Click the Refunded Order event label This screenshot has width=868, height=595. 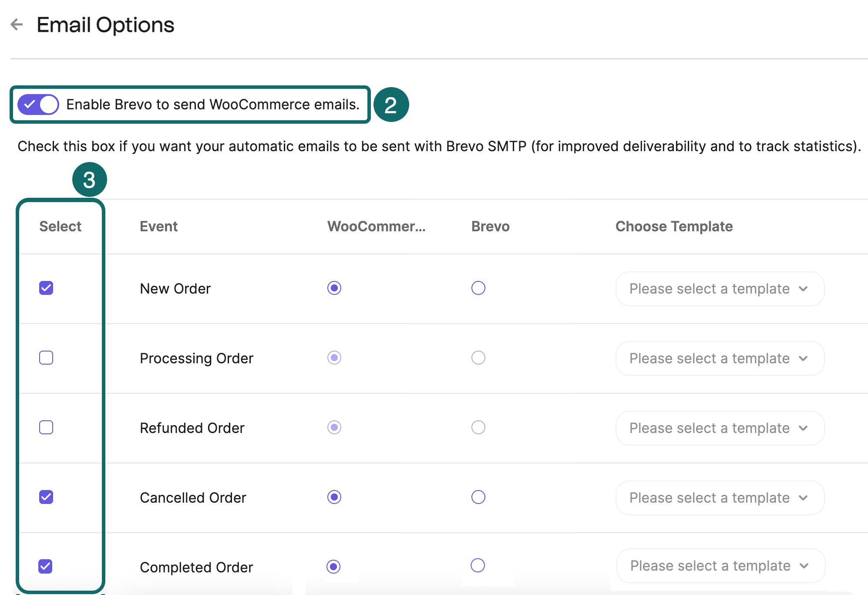(x=192, y=428)
